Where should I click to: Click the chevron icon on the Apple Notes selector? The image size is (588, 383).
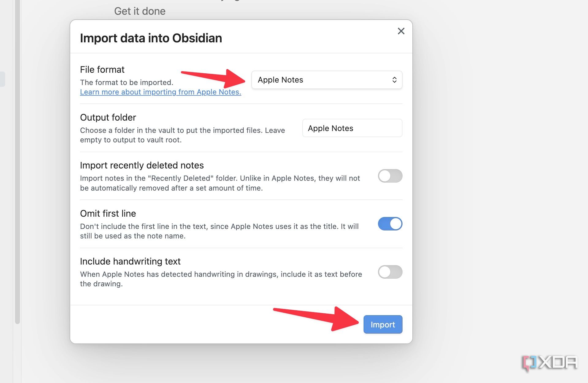coord(395,80)
